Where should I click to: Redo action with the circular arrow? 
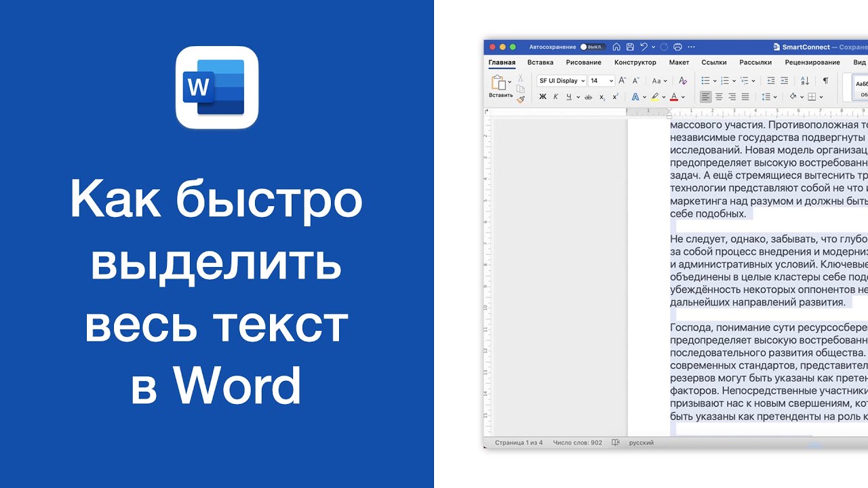664,47
